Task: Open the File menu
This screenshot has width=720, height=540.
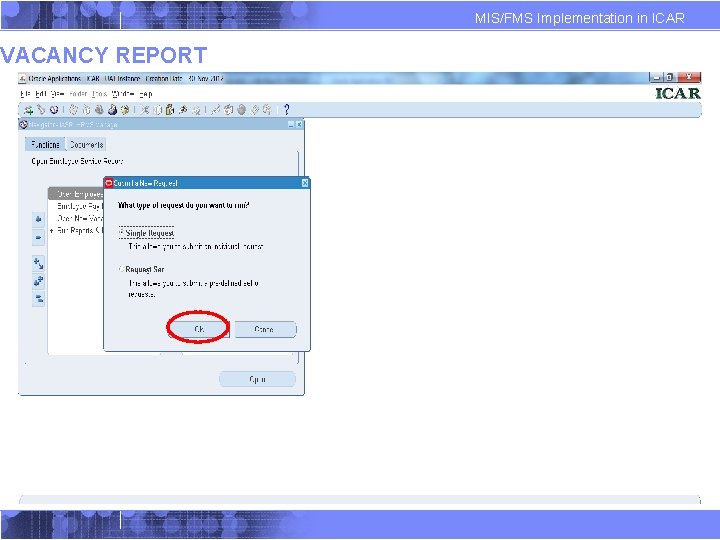Action: click(25, 94)
